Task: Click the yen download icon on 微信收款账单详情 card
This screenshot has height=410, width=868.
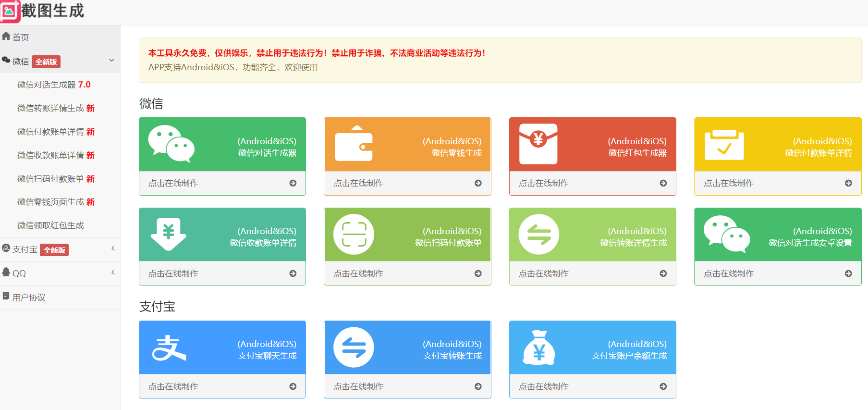Action: (x=168, y=234)
